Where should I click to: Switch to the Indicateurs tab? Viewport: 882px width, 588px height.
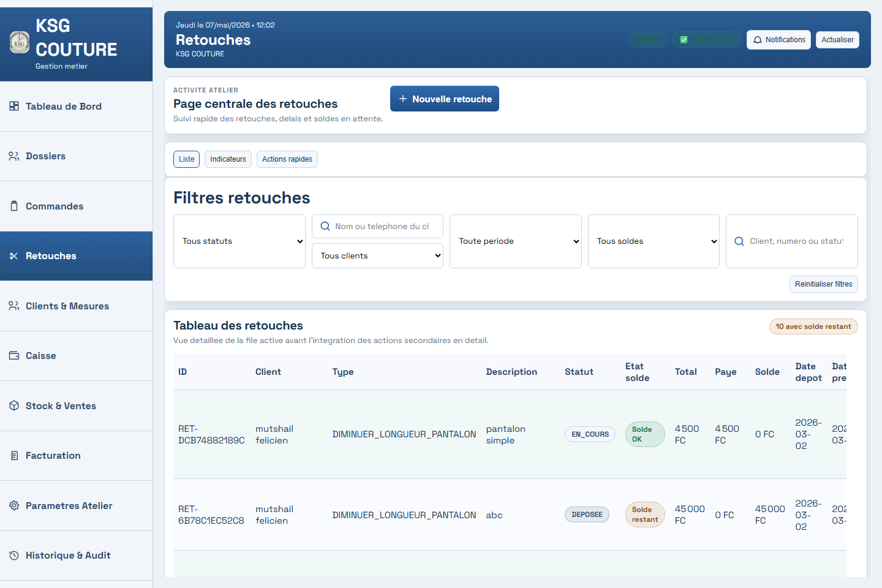pyautogui.click(x=228, y=159)
